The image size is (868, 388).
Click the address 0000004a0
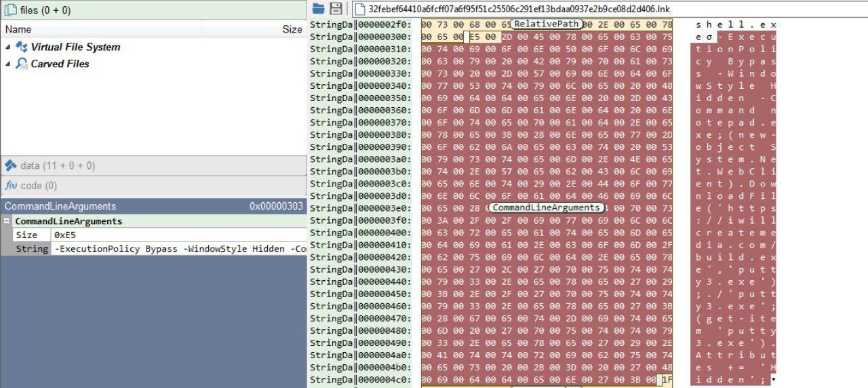tap(384, 355)
